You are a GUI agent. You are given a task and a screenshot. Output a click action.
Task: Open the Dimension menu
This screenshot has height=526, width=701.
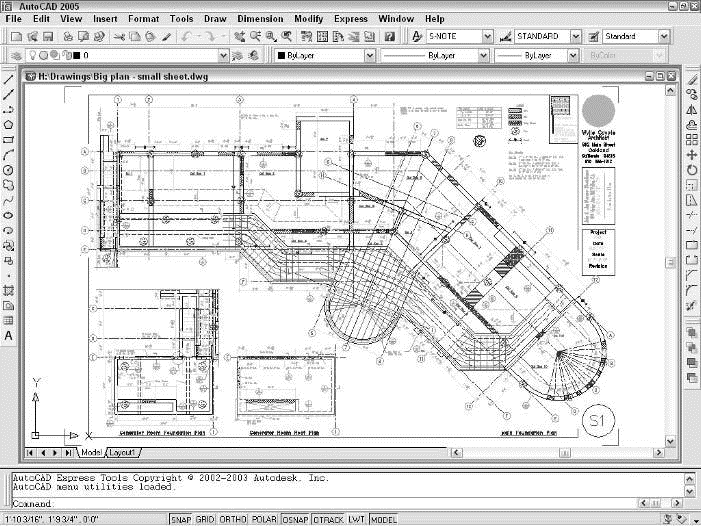(x=260, y=18)
